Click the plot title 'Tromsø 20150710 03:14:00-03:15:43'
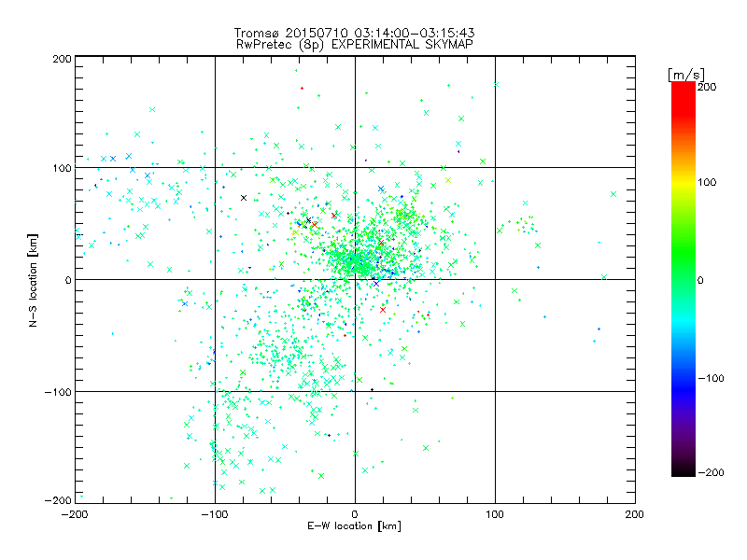 click(354, 33)
